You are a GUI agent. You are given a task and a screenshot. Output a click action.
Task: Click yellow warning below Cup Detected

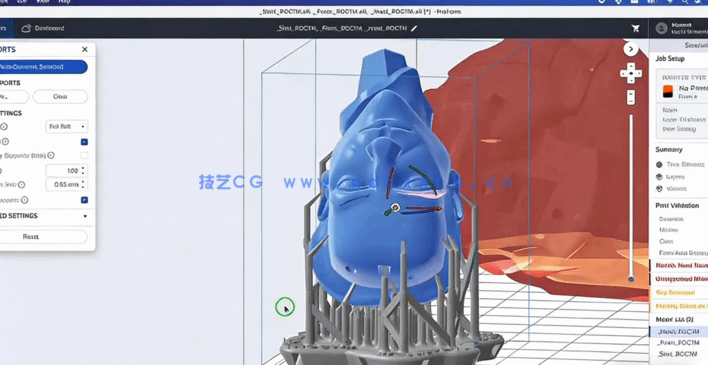(x=679, y=306)
